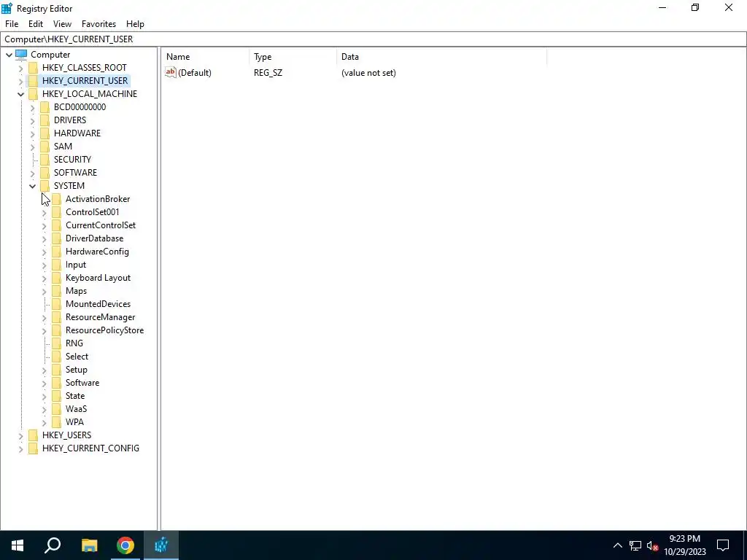Click the Maps folder icon
This screenshot has height=560, width=747.
(x=56, y=291)
